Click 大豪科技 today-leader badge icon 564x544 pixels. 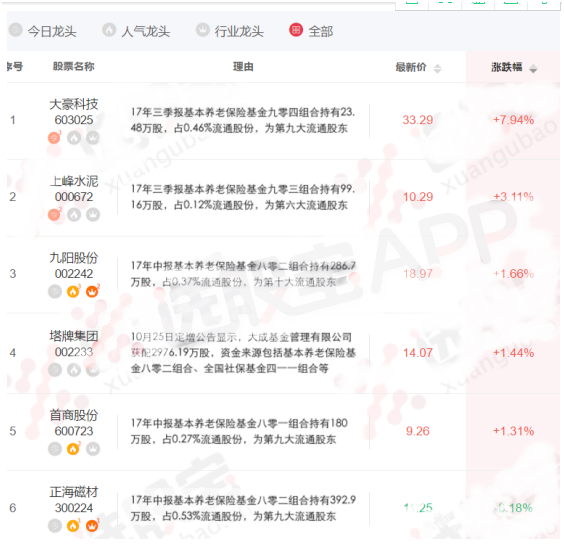click(x=54, y=137)
